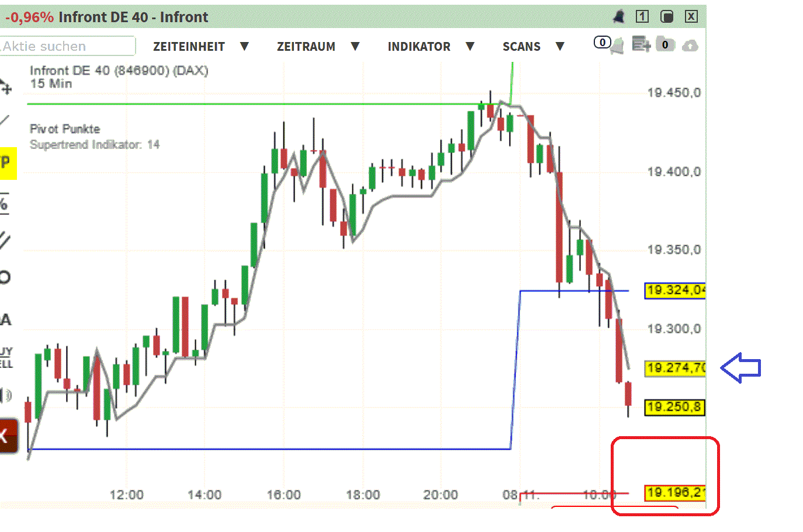Select the A text annotation tool
This screenshot has width=803, height=532.
coord(5,320)
